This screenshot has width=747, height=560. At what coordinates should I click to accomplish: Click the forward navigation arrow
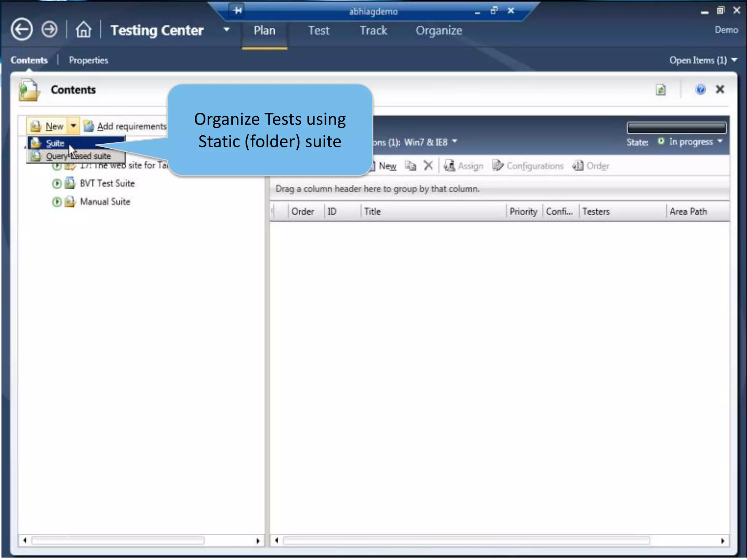tap(49, 30)
